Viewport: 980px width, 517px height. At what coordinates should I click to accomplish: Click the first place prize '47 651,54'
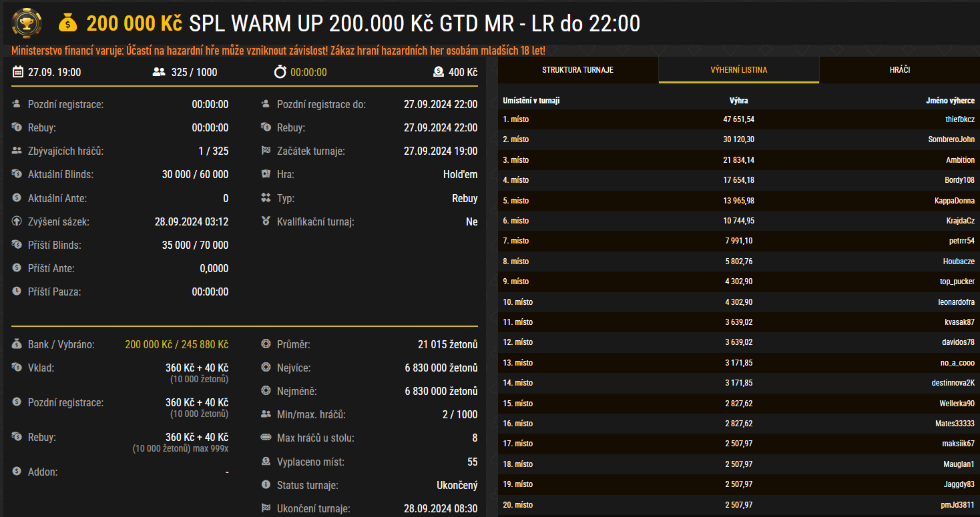[x=739, y=119]
